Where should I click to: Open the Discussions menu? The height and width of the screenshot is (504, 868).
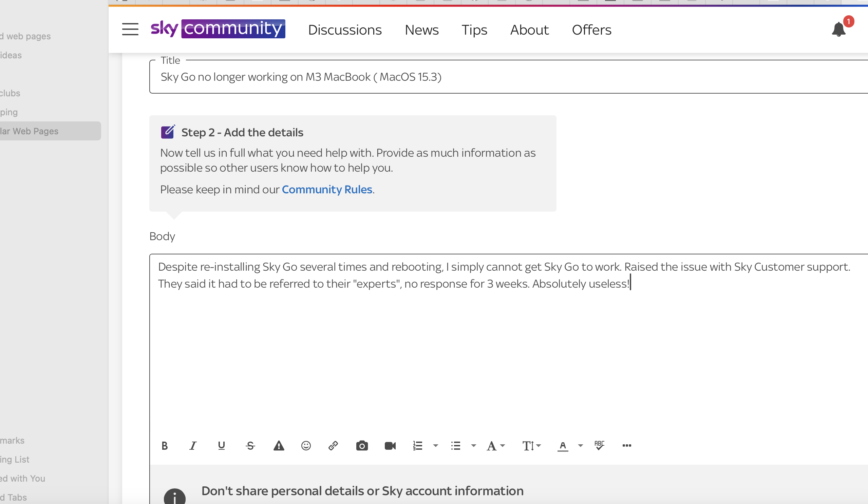click(x=345, y=30)
